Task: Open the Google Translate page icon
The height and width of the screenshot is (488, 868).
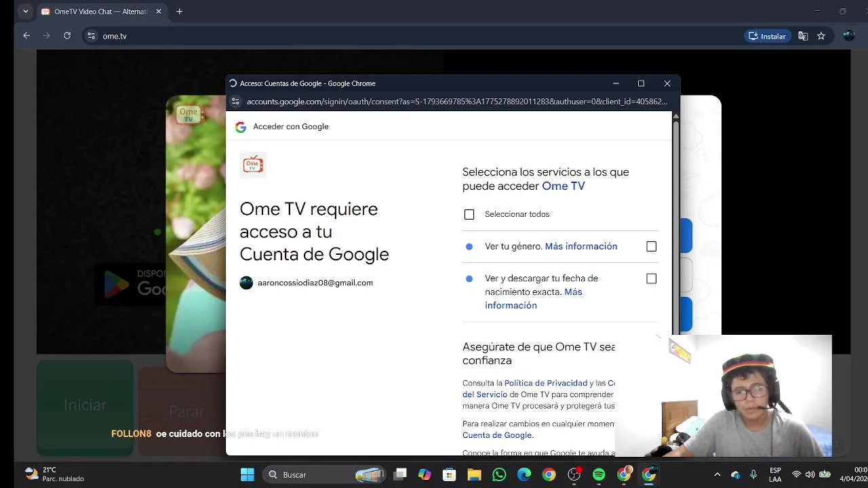Action: [x=803, y=36]
